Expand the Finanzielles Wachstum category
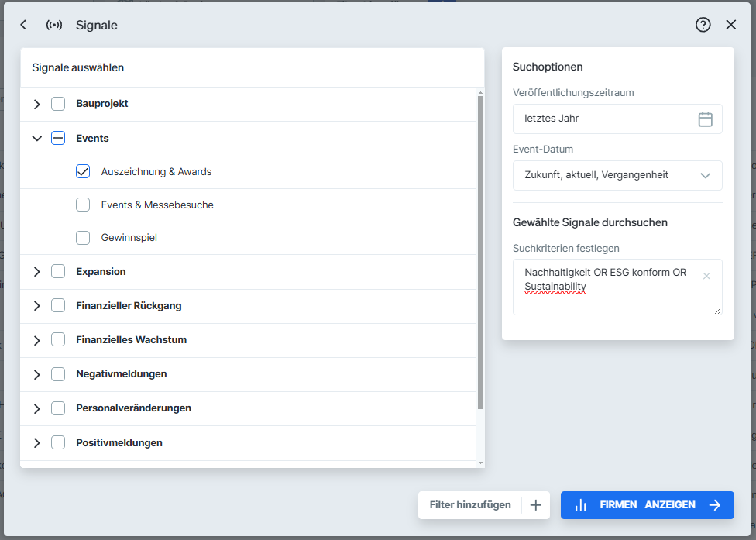The width and height of the screenshot is (756, 540). (x=36, y=339)
